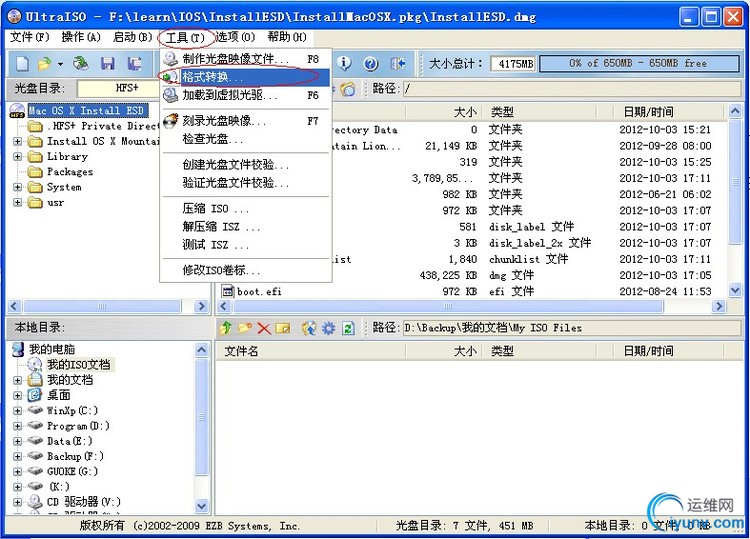Expand the usr folder node
The height and width of the screenshot is (539, 750).
click(x=17, y=203)
